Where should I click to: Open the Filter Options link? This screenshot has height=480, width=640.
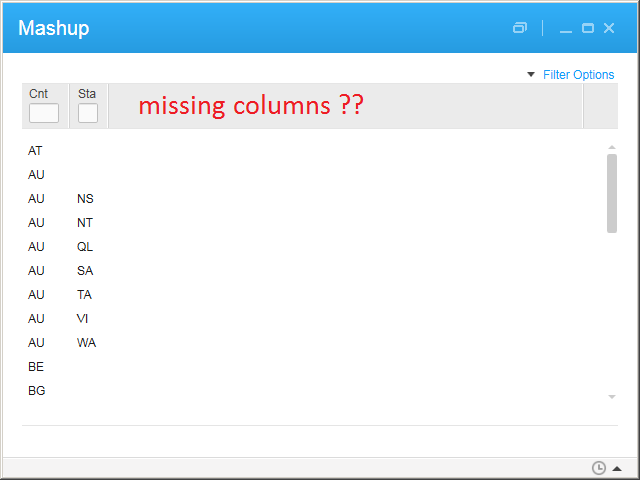pos(578,75)
